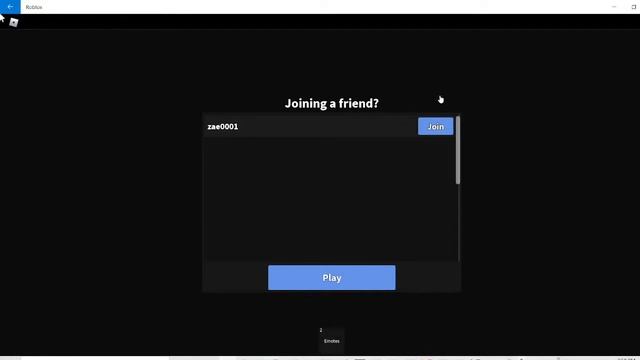
Task: Maximize the Roblox window
Action: (633, 7)
